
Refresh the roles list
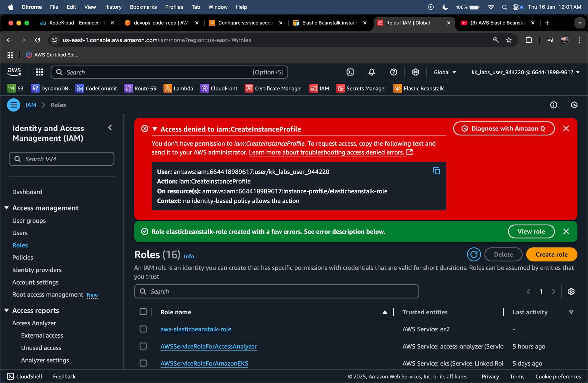coord(473,255)
